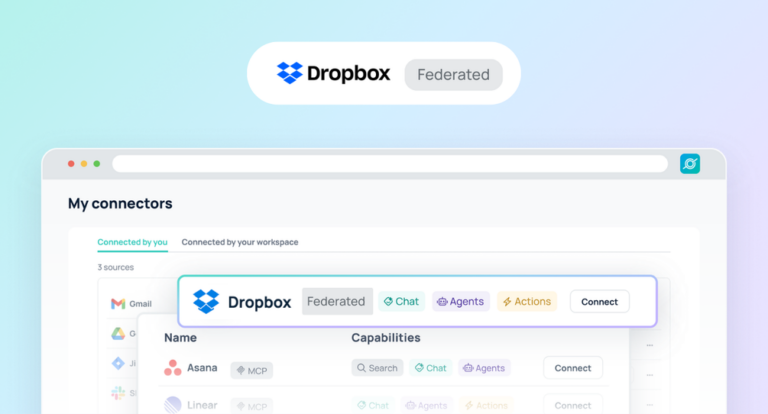
Task: Click the Name column header
Action: (x=180, y=338)
